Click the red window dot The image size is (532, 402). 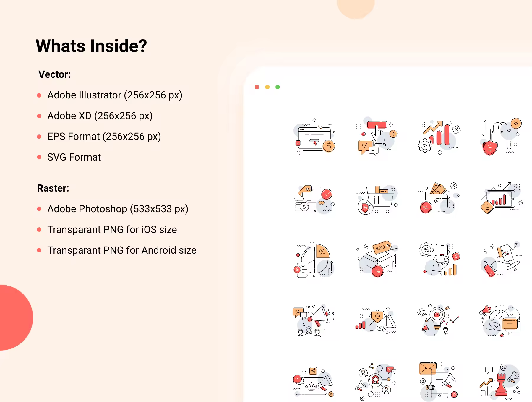[x=257, y=87]
